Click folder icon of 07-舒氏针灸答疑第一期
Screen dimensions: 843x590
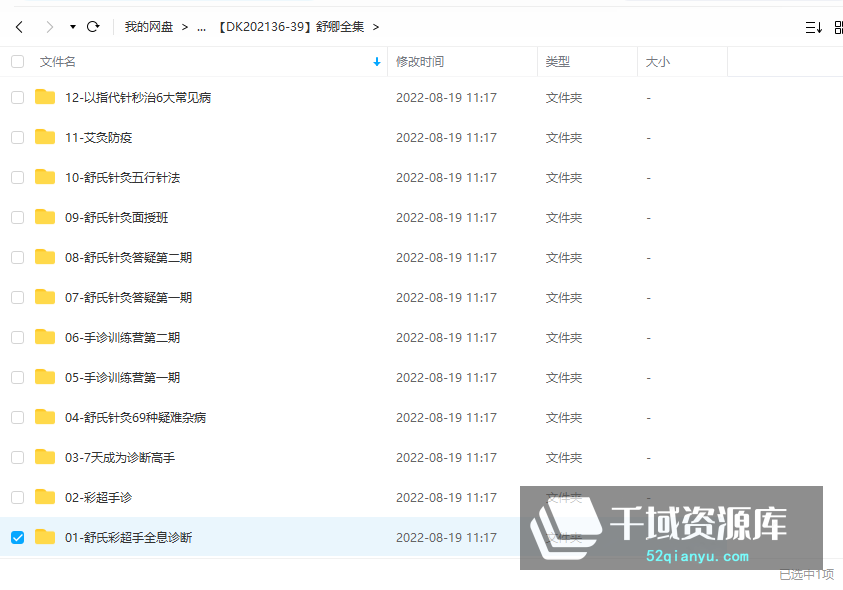coord(45,297)
